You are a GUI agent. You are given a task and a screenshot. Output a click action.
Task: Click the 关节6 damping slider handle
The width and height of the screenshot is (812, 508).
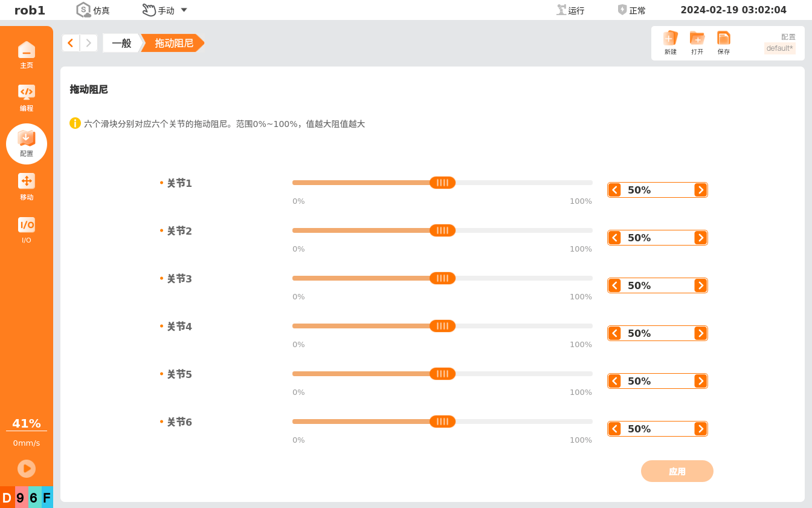coord(443,422)
